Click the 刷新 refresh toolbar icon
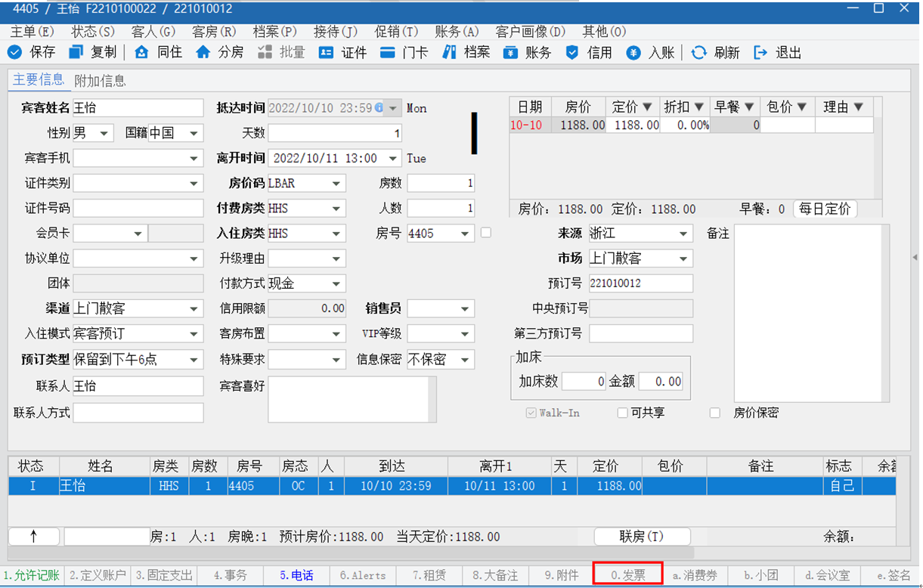The width and height of the screenshot is (923, 588). click(x=699, y=52)
